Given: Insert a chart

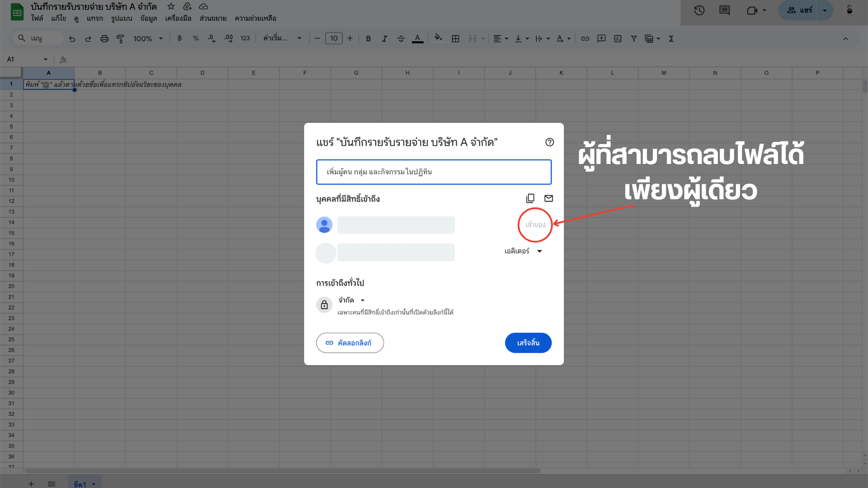Looking at the screenshot, I should 618,39.
